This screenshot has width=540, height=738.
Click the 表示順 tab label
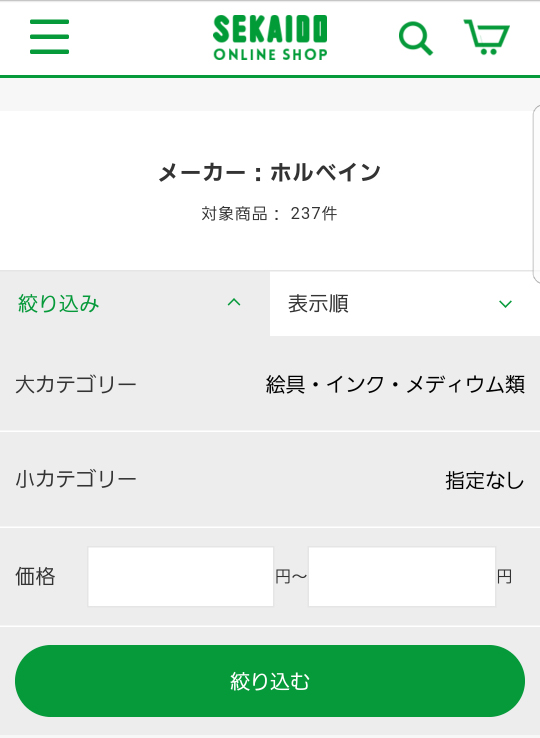pyautogui.click(x=318, y=304)
